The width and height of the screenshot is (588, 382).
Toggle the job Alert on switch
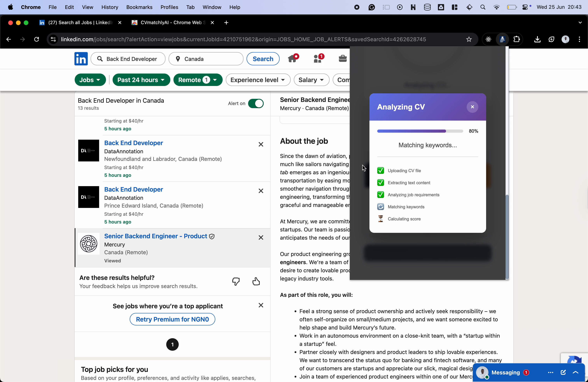click(256, 103)
